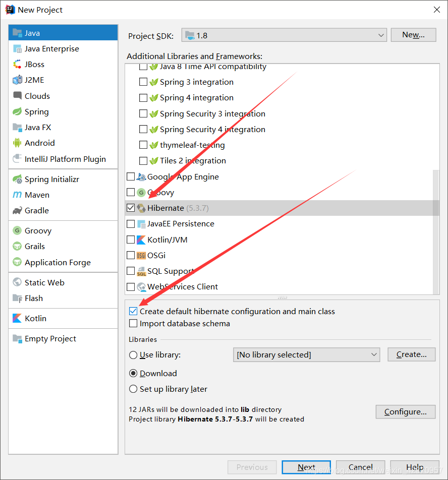The image size is (448, 480).
Task: Click the Spring Initializr icon
Action: click(x=17, y=179)
